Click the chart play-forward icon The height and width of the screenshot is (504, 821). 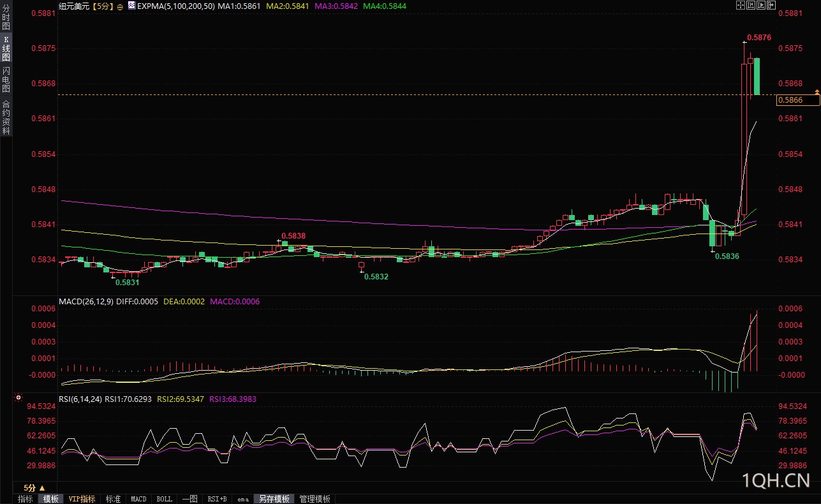(761, 5)
